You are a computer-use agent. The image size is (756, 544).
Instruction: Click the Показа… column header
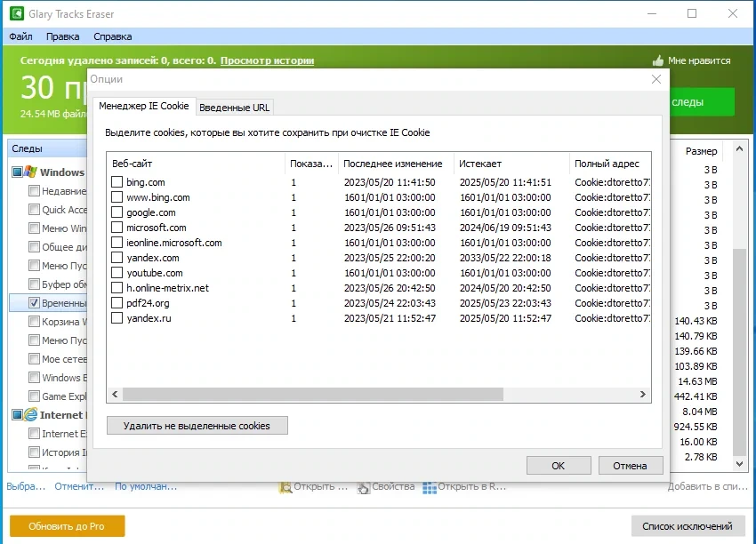click(x=311, y=164)
